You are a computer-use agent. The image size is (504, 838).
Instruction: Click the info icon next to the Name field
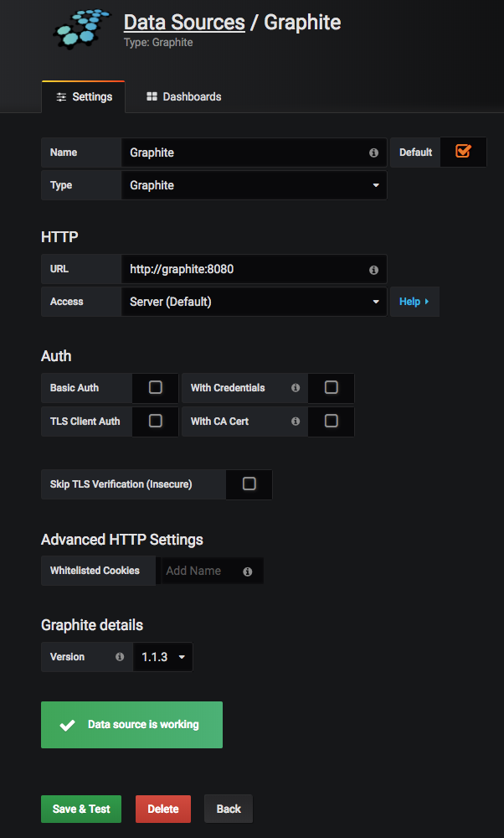click(x=373, y=152)
